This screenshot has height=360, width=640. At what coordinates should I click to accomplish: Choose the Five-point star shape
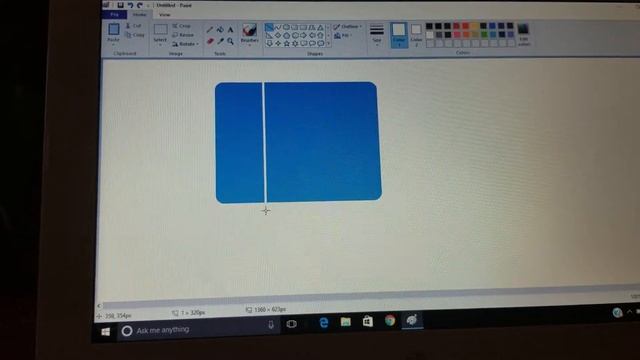(x=287, y=43)
